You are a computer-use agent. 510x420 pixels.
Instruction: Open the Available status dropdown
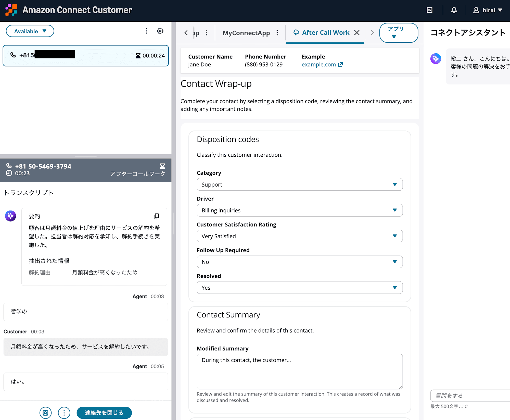tap(30, 31)
